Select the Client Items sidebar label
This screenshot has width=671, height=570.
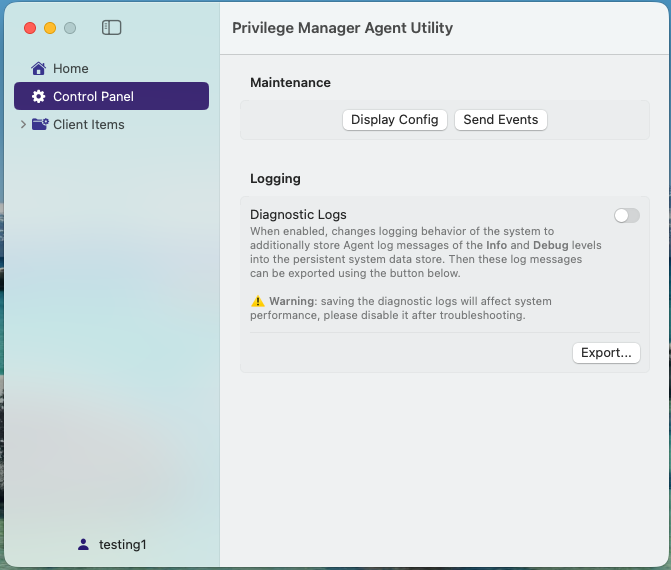click(x=89, y=125)
